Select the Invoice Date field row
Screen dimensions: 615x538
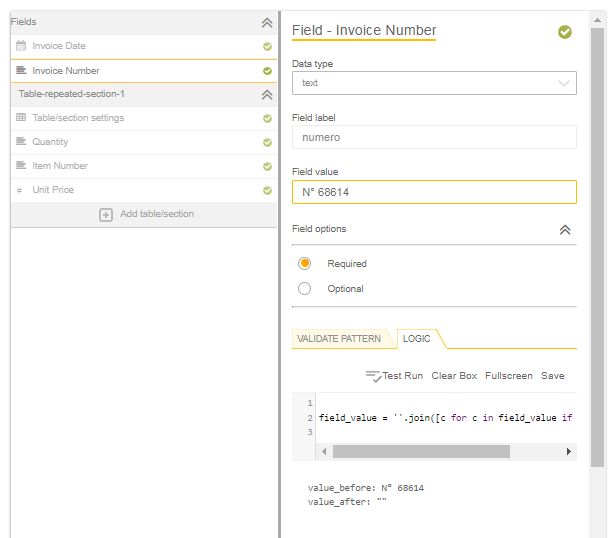144,46
